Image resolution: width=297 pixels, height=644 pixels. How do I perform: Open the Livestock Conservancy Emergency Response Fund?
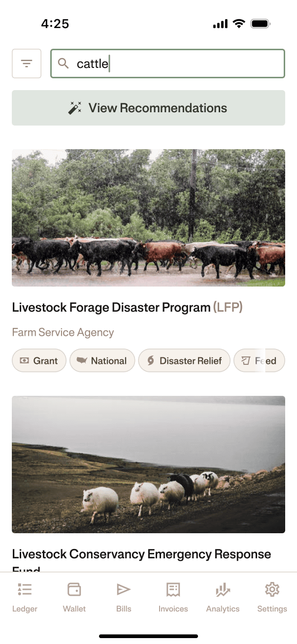[x=141, y=553]
